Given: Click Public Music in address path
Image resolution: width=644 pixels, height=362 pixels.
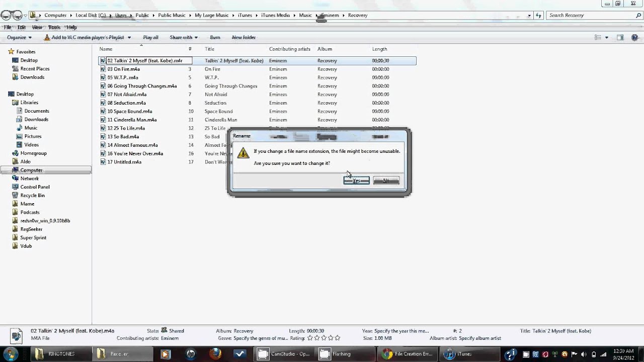Looking at the screenshot, I should tap(172, 16).
